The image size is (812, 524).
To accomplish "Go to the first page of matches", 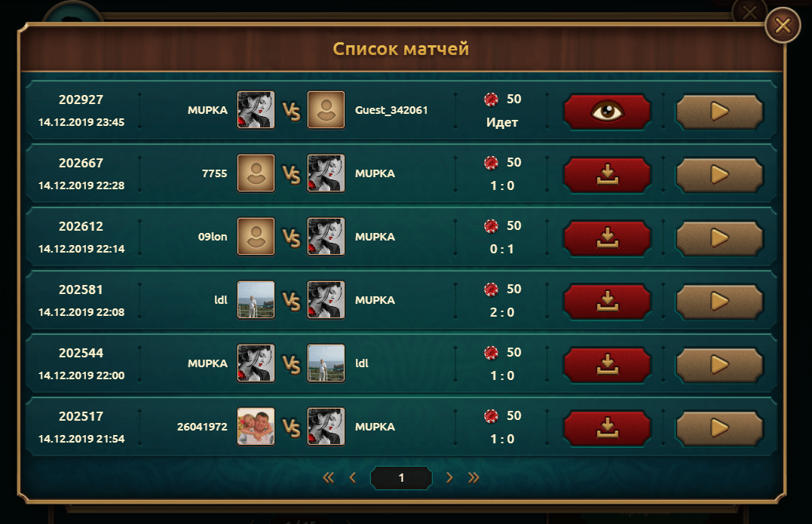I will (328, 477).
